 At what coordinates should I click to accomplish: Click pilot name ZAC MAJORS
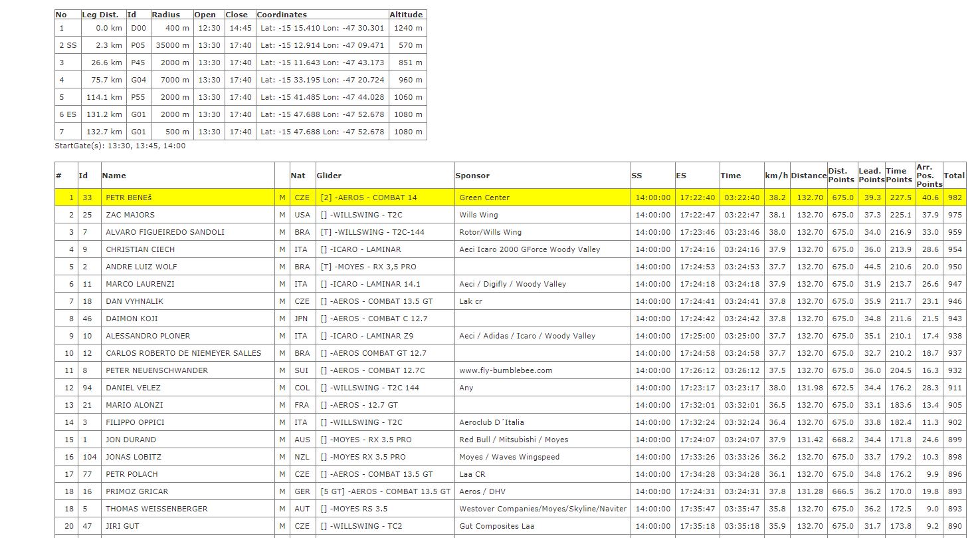point(130,215)
